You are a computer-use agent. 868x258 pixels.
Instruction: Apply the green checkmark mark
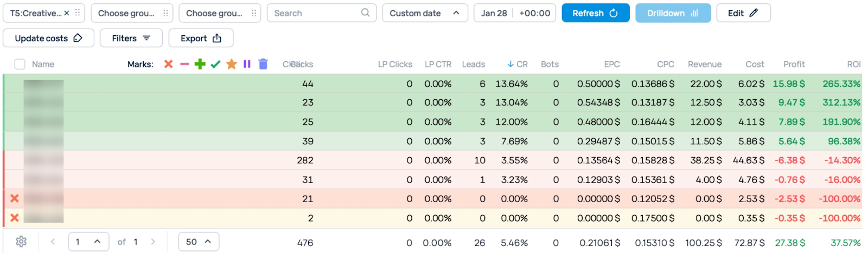[x=215, y=64]
